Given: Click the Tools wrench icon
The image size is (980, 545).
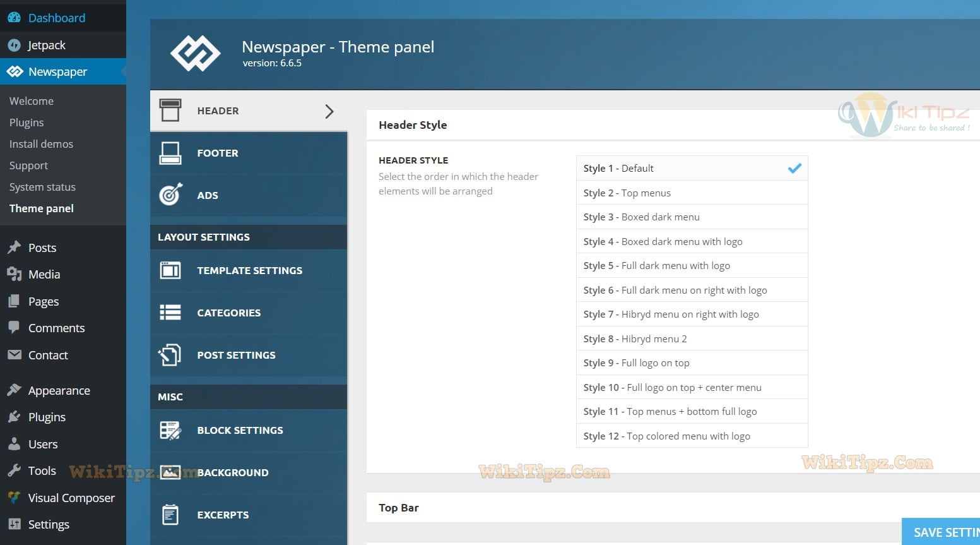Looking at the screenshot, I should tap(14, 470).
